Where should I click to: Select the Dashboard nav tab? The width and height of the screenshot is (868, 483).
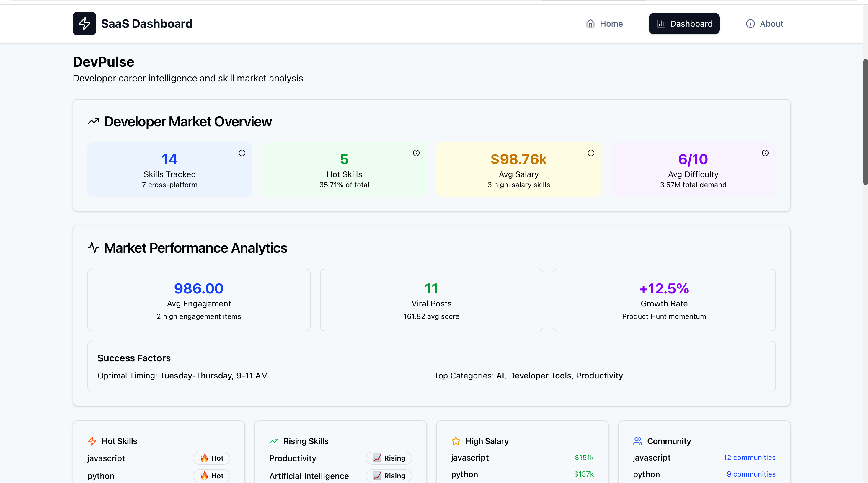(x=684, y=24)
